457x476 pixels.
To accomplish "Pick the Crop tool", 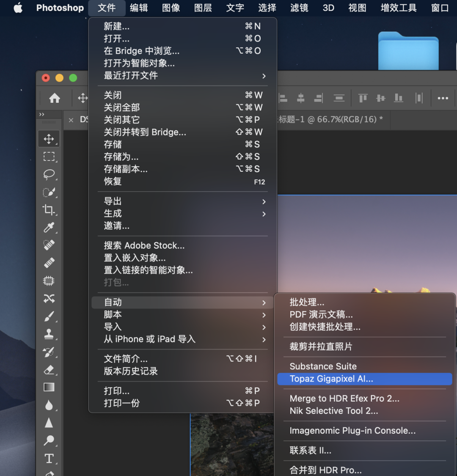I will coord(49,210).
